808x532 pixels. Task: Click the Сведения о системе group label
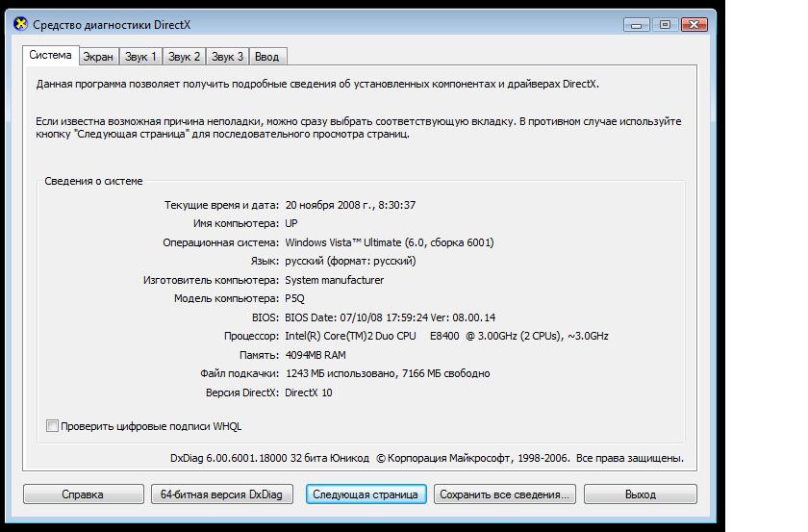click(x=93, y=181)
